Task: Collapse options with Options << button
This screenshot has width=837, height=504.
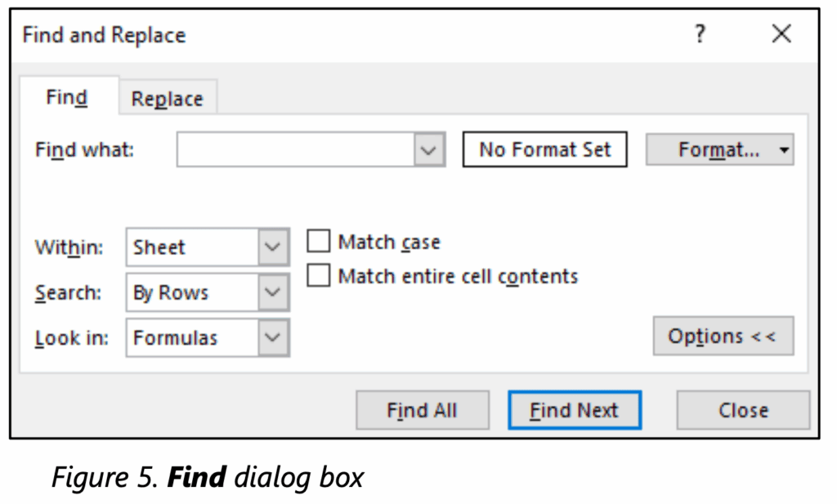Action: pyautogui.click(x=723, y=337)
